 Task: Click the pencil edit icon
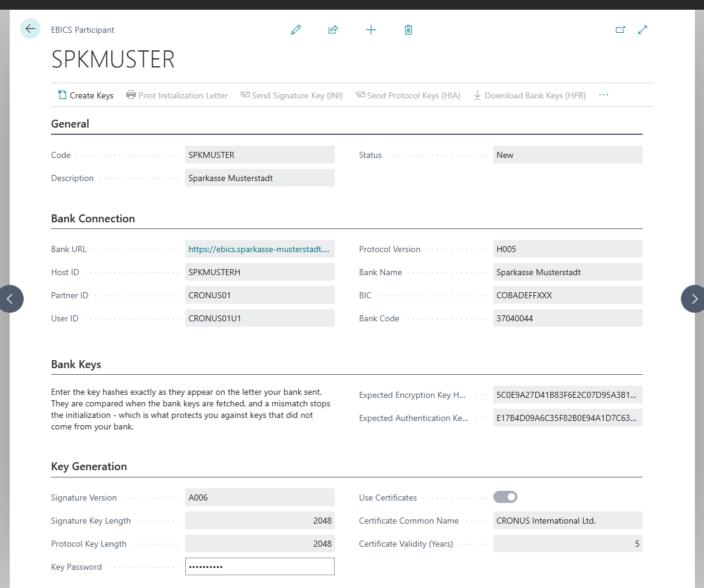295,30
